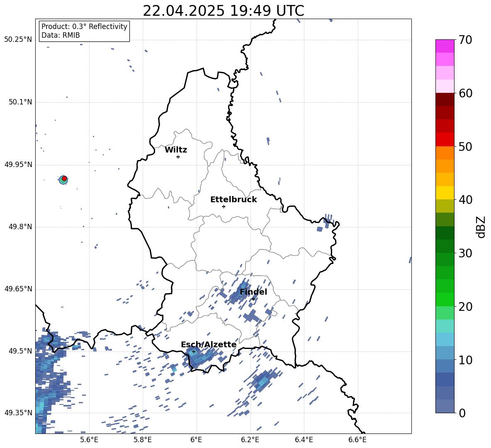
Task: Click the 50.1°N latitude label
Action: point(20,102)
